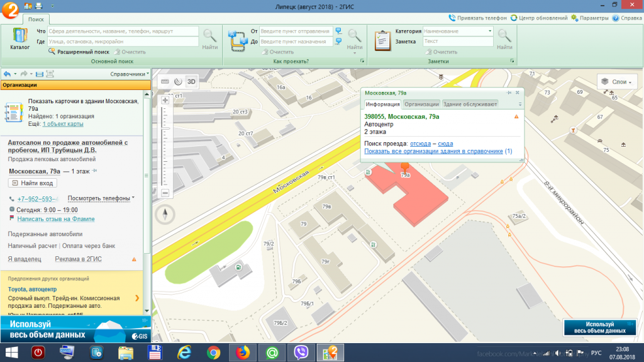
Task: Open Toyota автоцентр offer arrow
Action: click(x=137, y=298)
